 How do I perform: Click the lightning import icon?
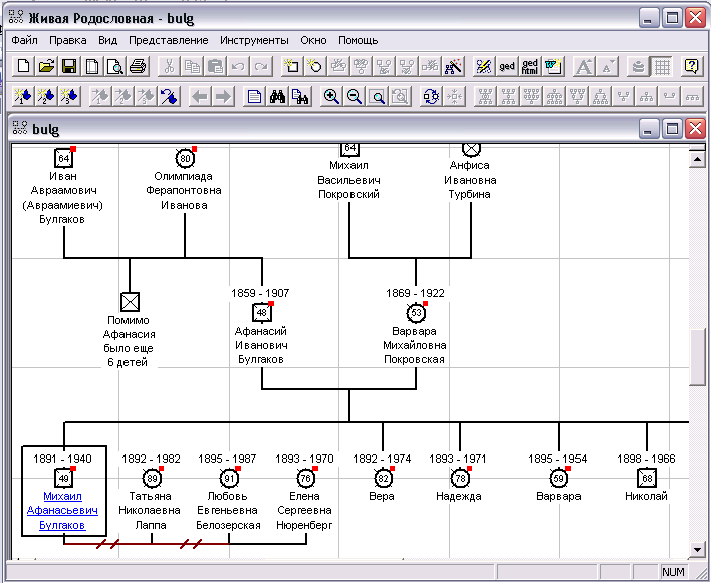coord(483,67)
